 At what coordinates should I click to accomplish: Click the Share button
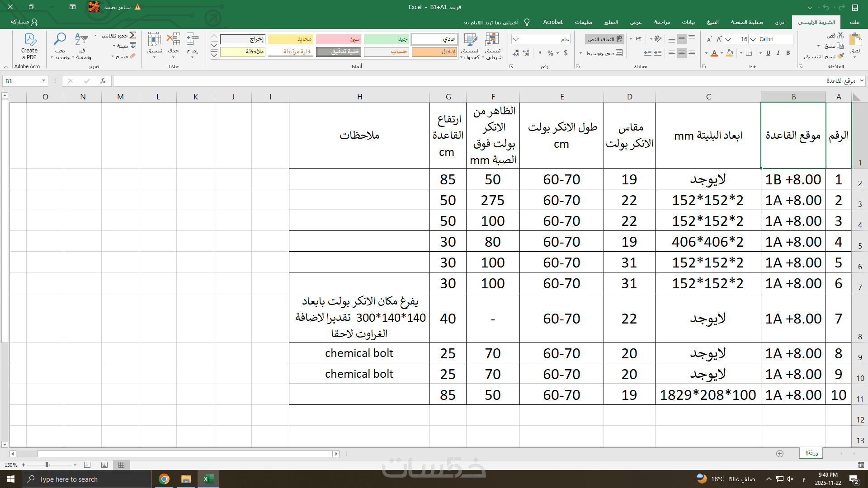coord(24,22)
